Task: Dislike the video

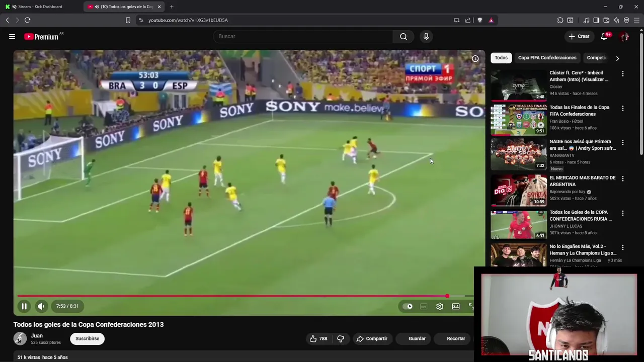Action: [341, 339]
